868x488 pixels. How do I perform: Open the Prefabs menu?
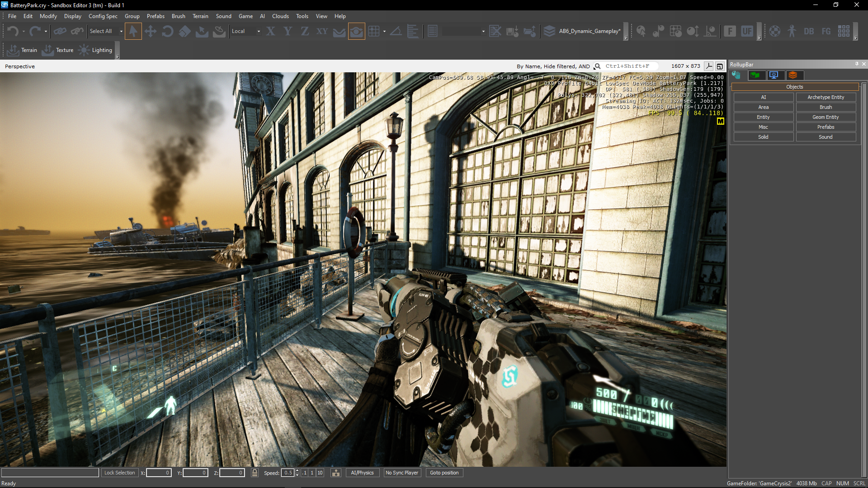(x=156, y=16)
